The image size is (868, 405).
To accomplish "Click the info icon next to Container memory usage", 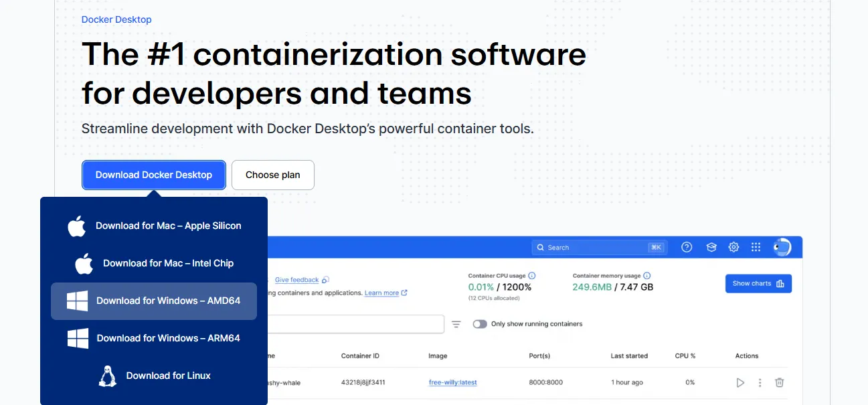I will [647, 276].
